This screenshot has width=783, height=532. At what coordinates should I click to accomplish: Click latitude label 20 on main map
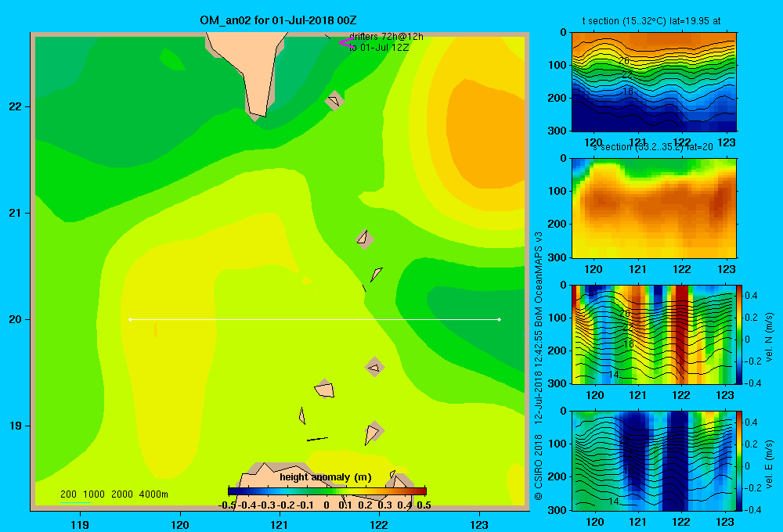16,319
